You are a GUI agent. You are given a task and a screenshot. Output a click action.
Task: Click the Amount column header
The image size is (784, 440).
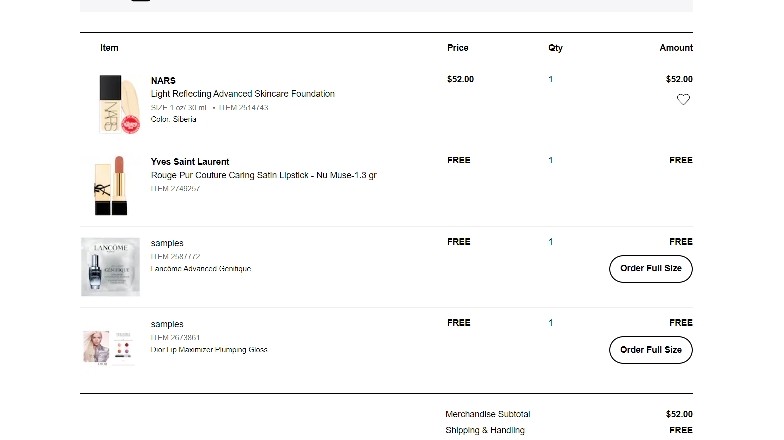[x=676, y=48]
